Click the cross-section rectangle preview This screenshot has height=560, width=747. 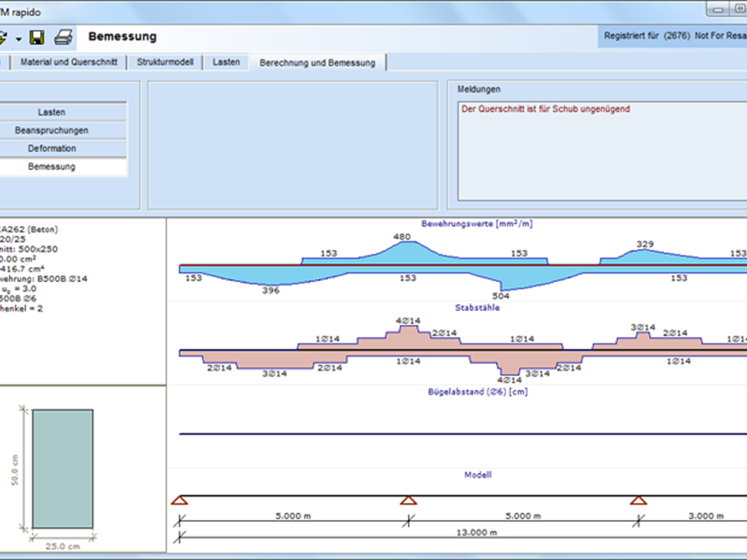[63, 469]
